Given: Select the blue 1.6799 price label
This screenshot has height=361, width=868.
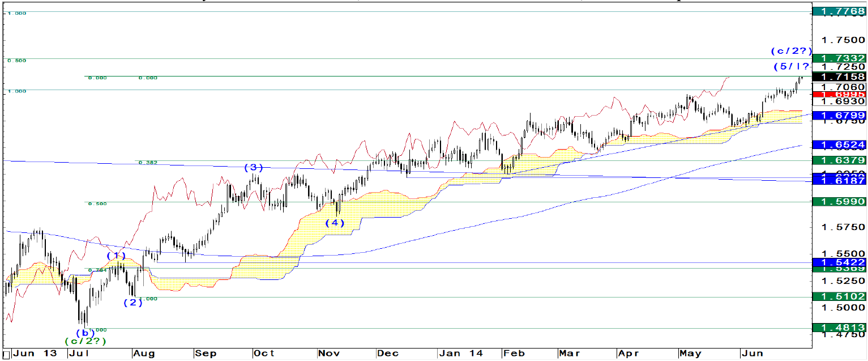Looking at the screenshot, I should pos(839,116).
